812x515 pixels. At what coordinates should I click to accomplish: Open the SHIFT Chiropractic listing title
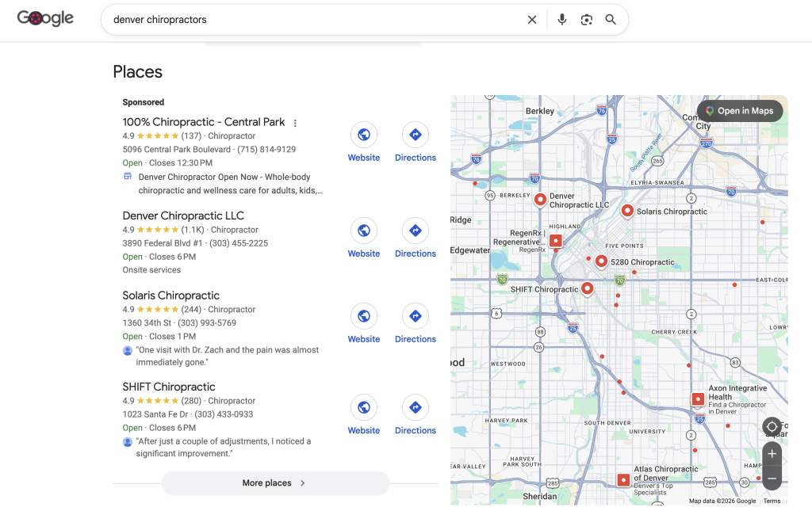click(169, 387)
